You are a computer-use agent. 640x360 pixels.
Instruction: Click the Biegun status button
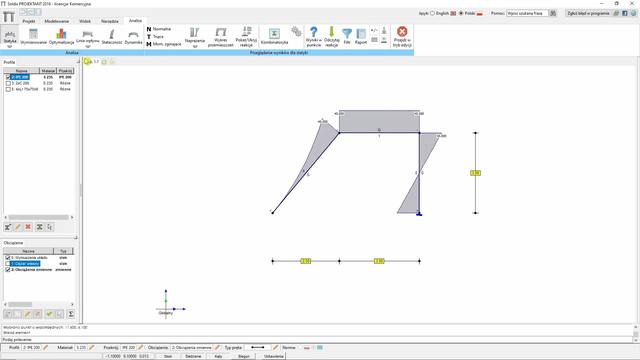[244, 356]
